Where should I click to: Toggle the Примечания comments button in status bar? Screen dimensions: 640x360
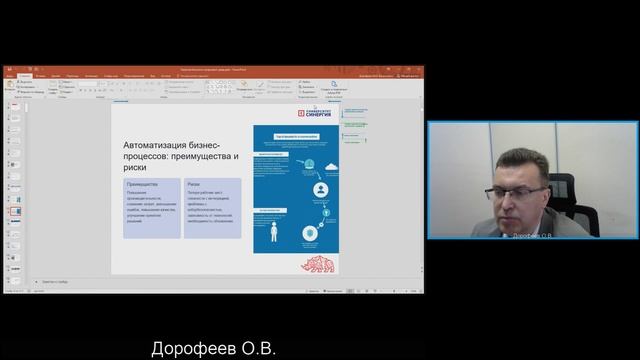pos(333,291)
